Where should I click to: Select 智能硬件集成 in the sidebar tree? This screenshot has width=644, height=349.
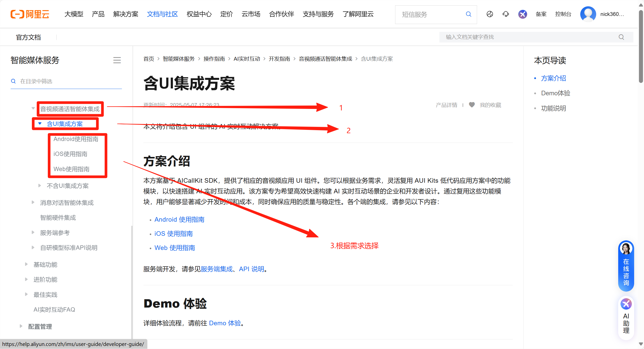tap(58, 218)
